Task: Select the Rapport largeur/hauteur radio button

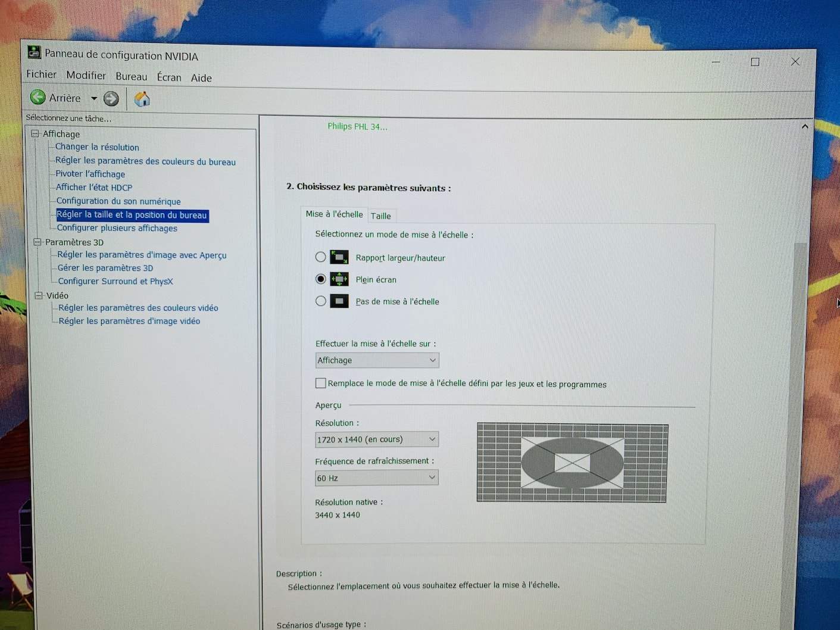Action: [321, 257]
